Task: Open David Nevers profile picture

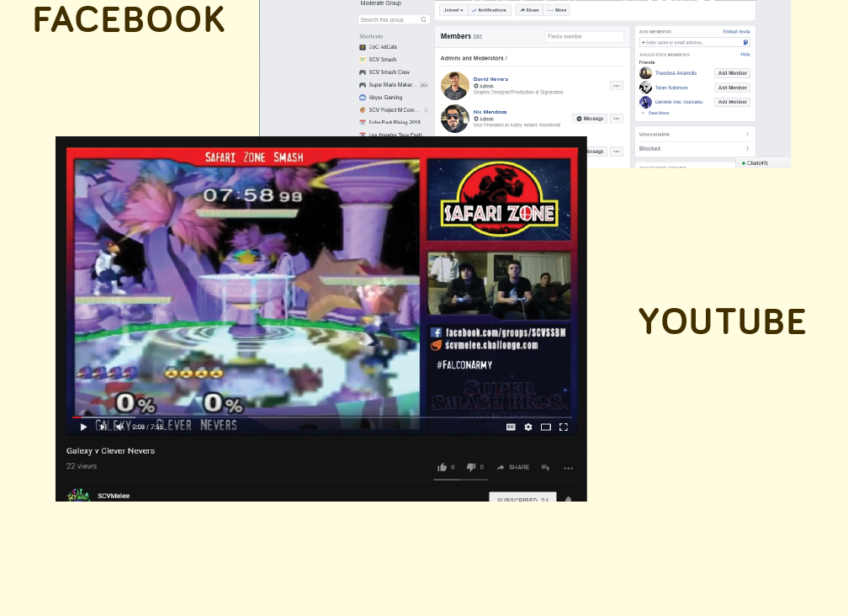Action: (x=455, y=86)
